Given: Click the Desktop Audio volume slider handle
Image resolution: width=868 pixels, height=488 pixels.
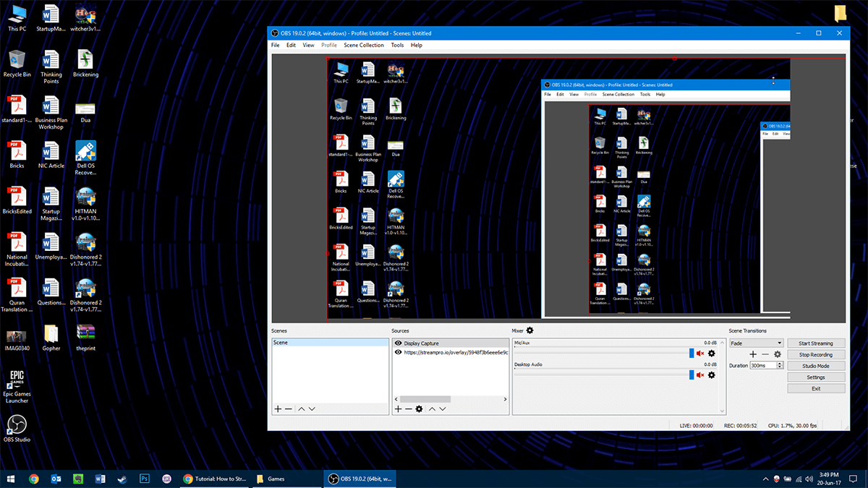Looking at the screenshot, I should click(x=692, y=374).
